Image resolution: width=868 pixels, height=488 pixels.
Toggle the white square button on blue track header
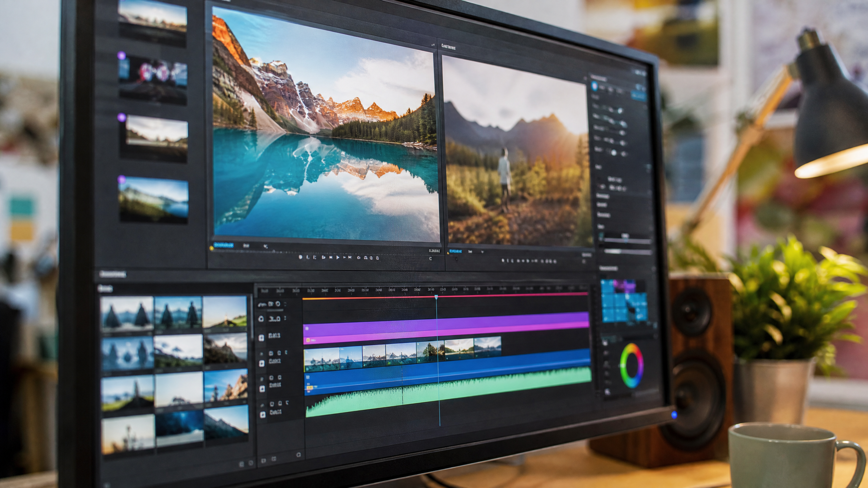[x=262, y=389]
